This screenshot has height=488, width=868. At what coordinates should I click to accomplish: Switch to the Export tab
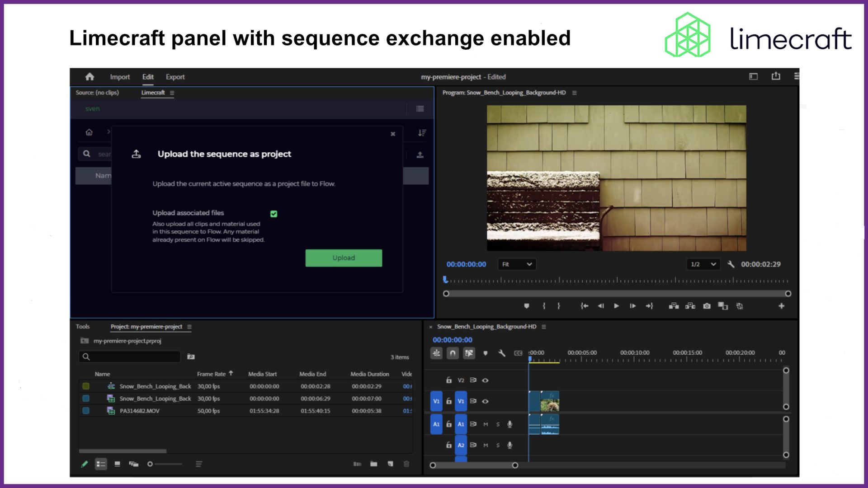point(175,77)
